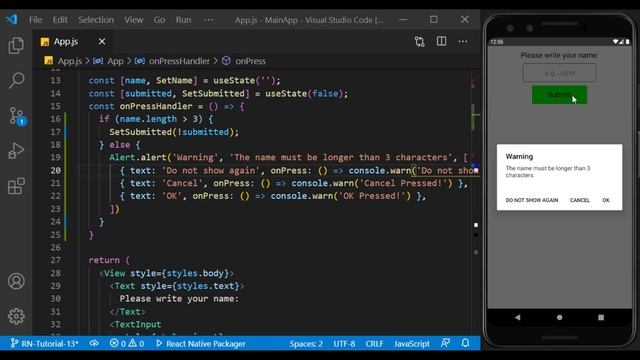Click 'Please write your name:' text on line 30

(179, 298)
